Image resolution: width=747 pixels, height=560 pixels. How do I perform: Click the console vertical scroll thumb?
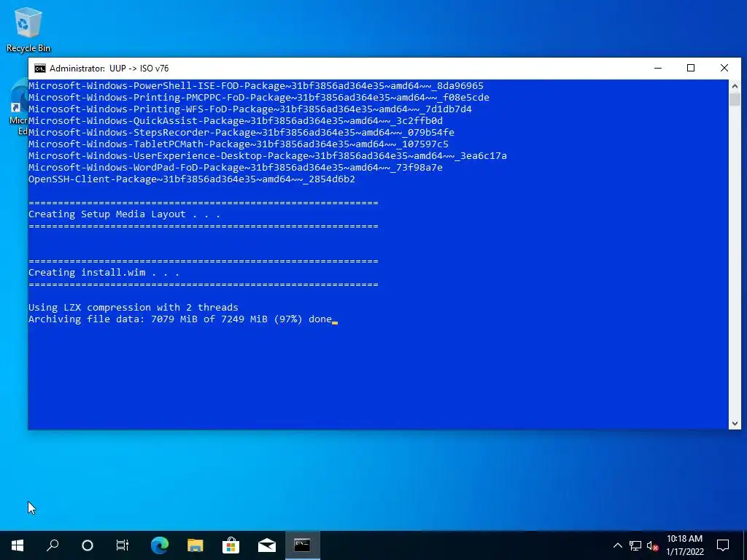pyautogui.click(x=735, y=99)
